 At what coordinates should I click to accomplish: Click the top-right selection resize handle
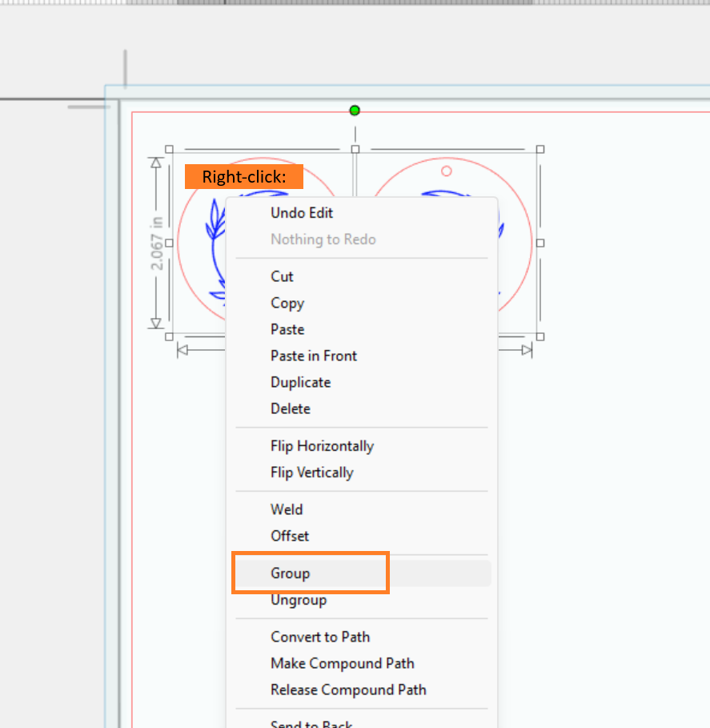click(540, 149)
